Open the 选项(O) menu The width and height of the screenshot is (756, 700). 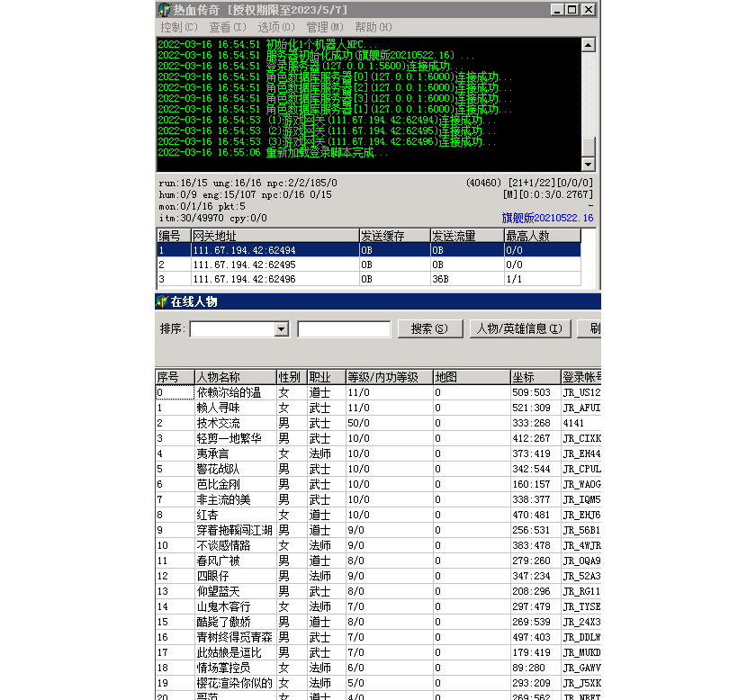pyautogui.click(x=275, y=27)
